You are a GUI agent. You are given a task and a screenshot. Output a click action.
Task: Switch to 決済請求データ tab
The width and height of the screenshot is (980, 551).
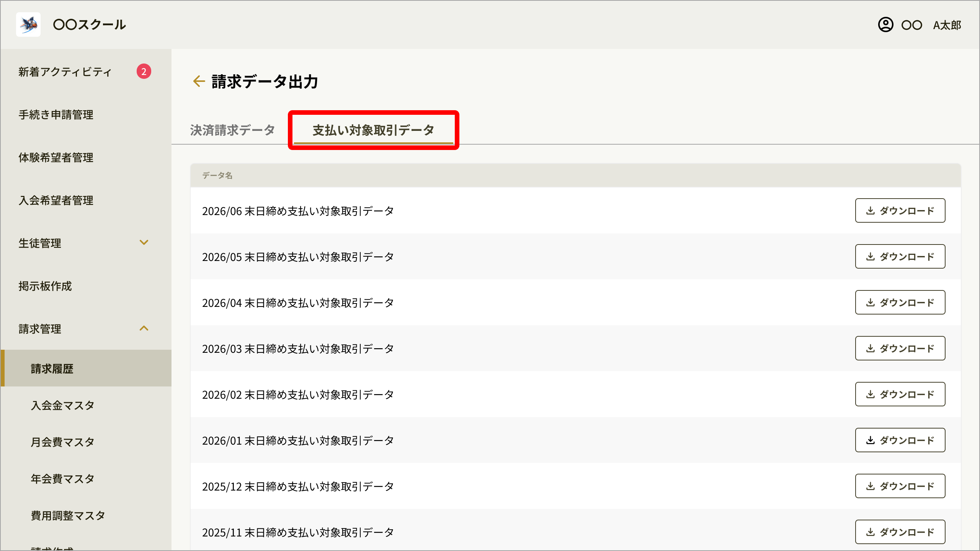point(232,130)
